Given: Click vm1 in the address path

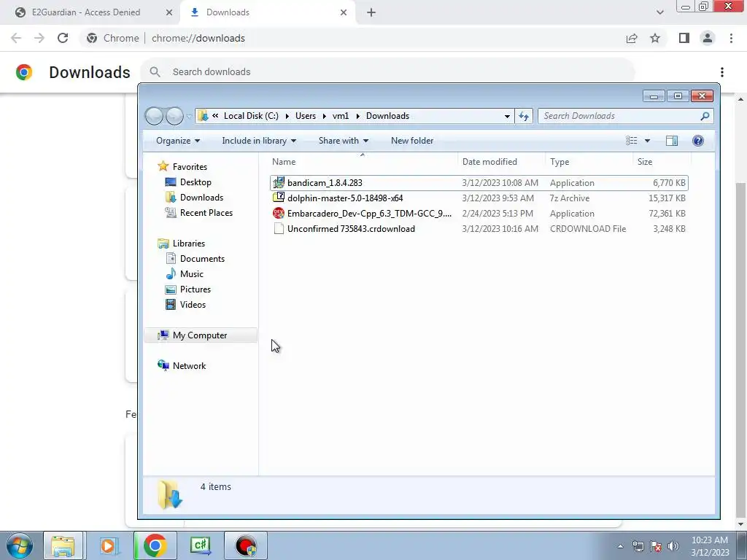Looking at the screenshot, I should 341,116.
